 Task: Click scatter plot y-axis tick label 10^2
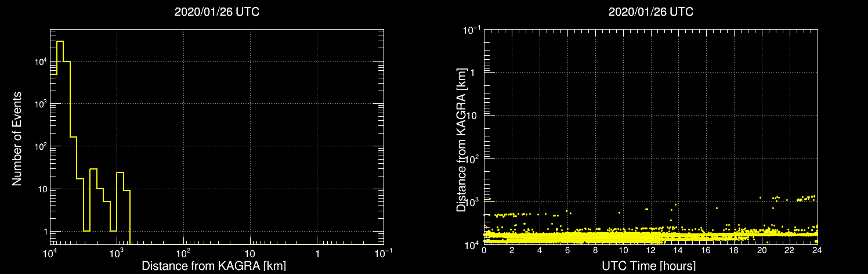[471, 158]
